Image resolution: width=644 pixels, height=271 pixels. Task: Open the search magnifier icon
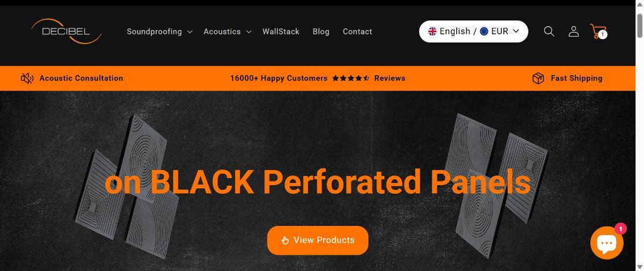pyautogui.click(x=548, y=32)
